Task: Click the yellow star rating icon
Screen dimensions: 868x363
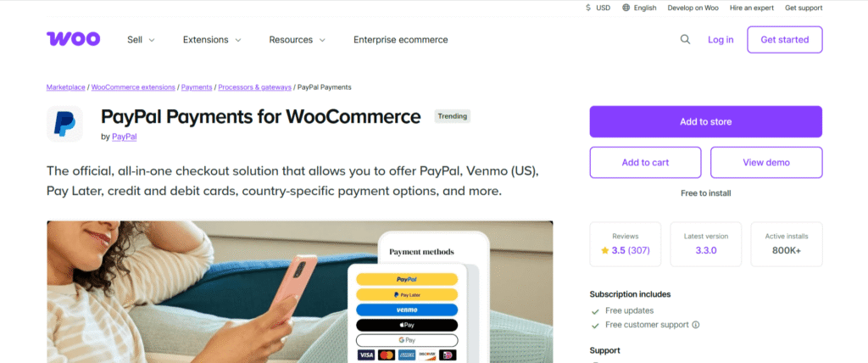Action: click(605, 250)
